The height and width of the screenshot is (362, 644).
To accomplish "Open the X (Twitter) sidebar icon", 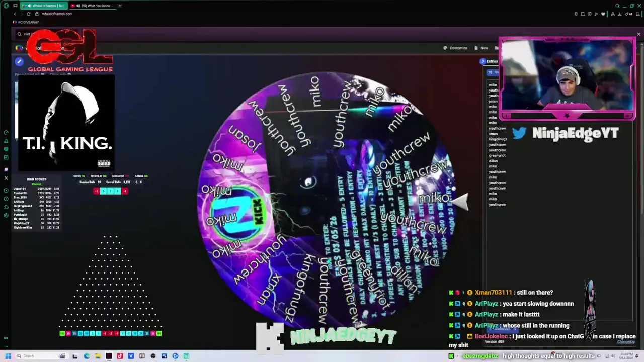I will click(6, 178).
